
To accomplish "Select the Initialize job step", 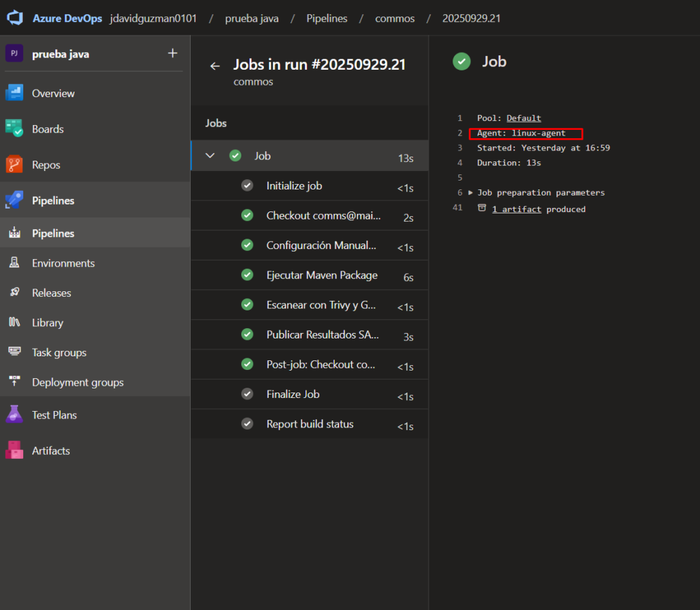I will [x=294, y=186].
